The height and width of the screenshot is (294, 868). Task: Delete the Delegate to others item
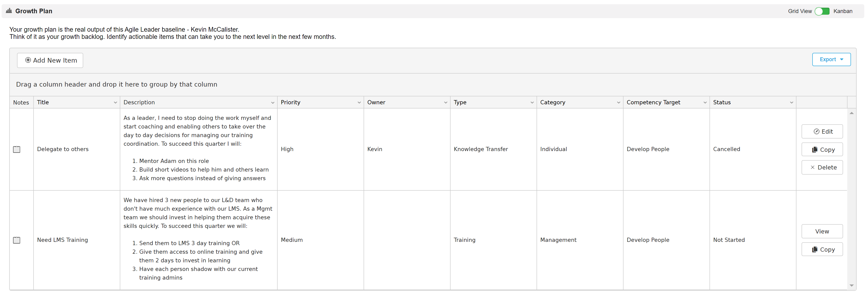tap(822, 167)
